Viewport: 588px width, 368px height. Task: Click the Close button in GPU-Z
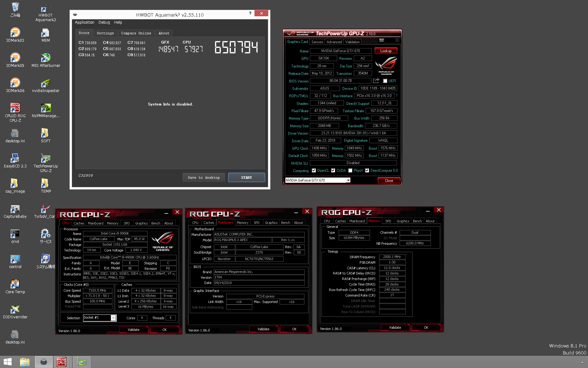tap(389, 181)
